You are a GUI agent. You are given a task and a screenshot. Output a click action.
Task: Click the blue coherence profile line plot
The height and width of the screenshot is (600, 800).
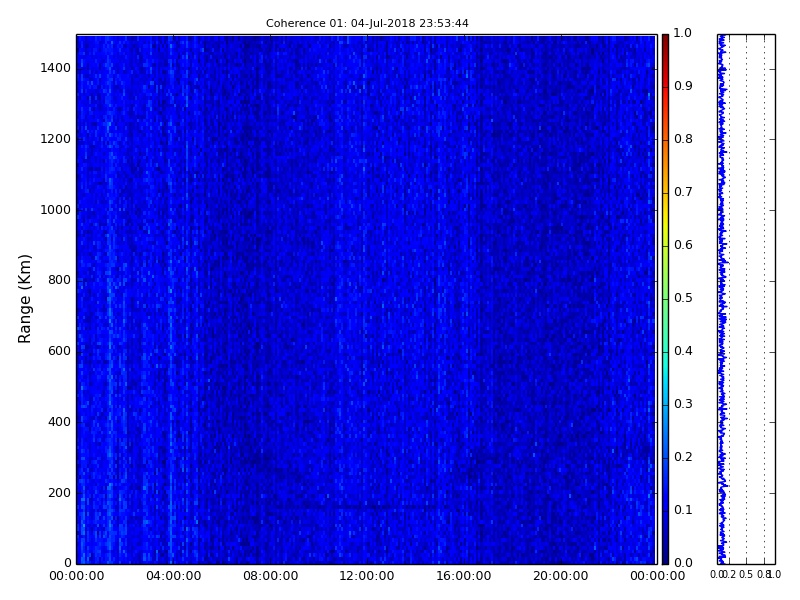point(722,299)
